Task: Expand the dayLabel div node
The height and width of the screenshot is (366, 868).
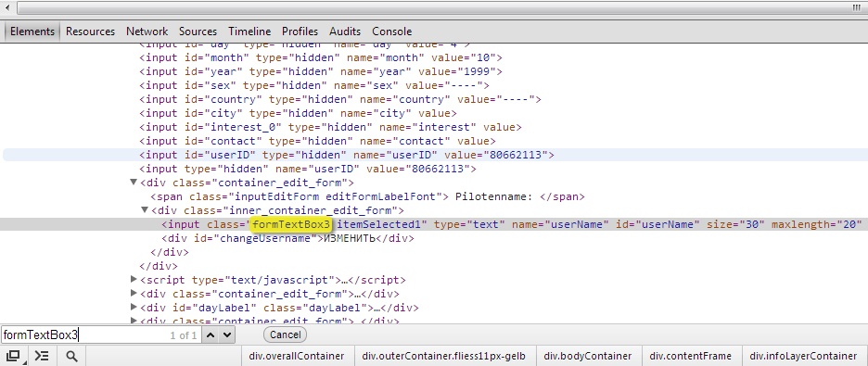Action: pyautogui.click(x=134, y=308)
